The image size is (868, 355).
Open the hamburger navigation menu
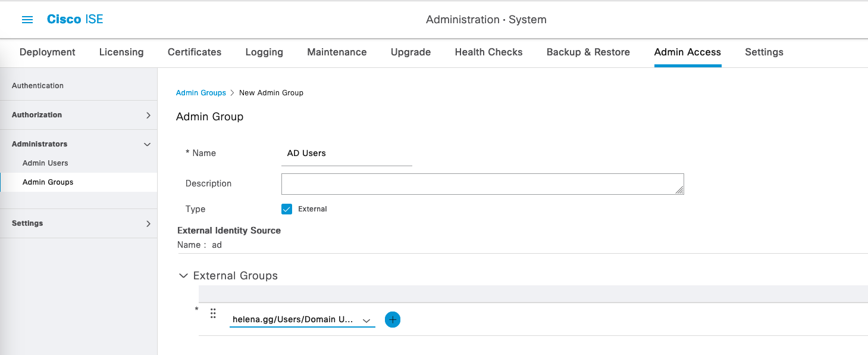coord(27,20)
